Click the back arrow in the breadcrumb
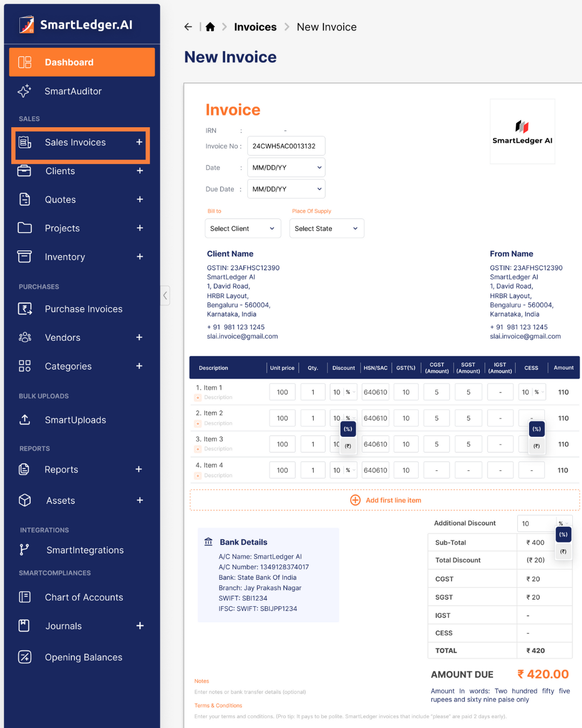 tap(188, 27)
